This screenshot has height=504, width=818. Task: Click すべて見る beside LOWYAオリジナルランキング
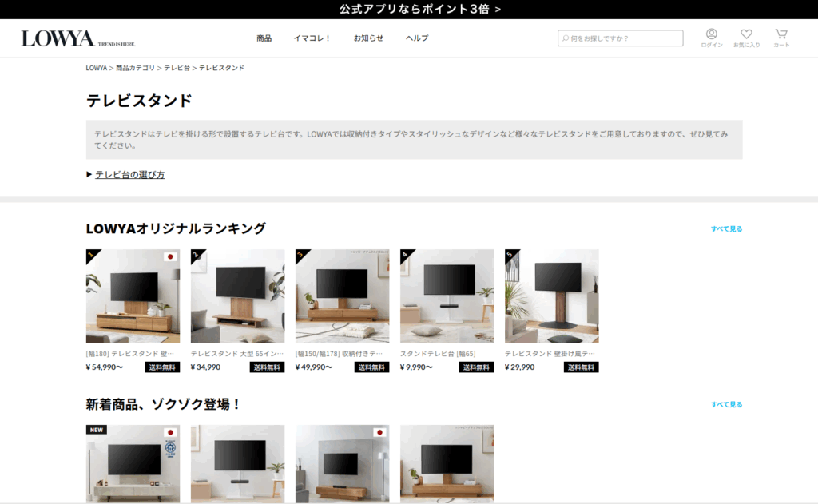coord(726,229)
